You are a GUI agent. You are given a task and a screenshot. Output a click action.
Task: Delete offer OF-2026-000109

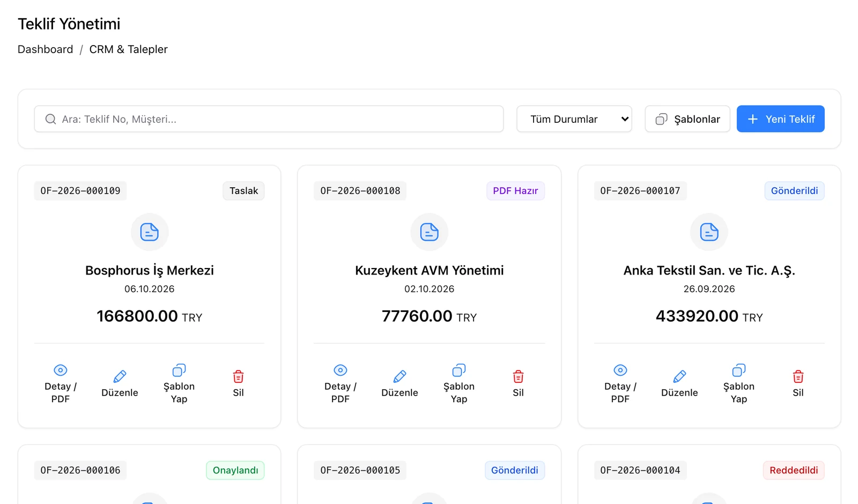coord(239,384)
